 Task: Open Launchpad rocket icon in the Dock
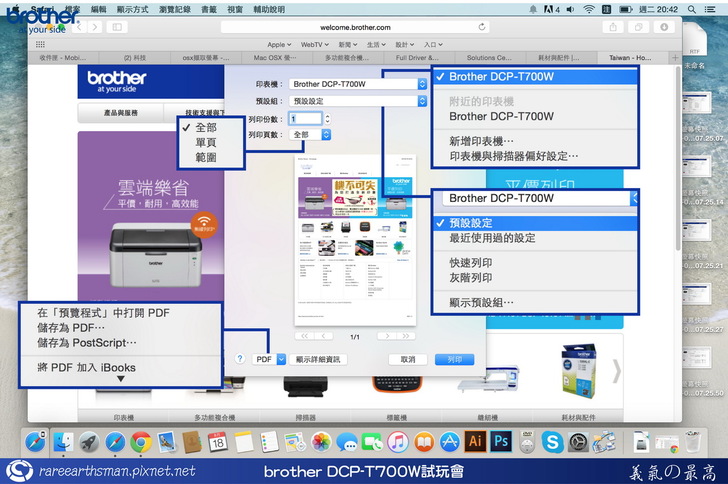pos(89,442)
